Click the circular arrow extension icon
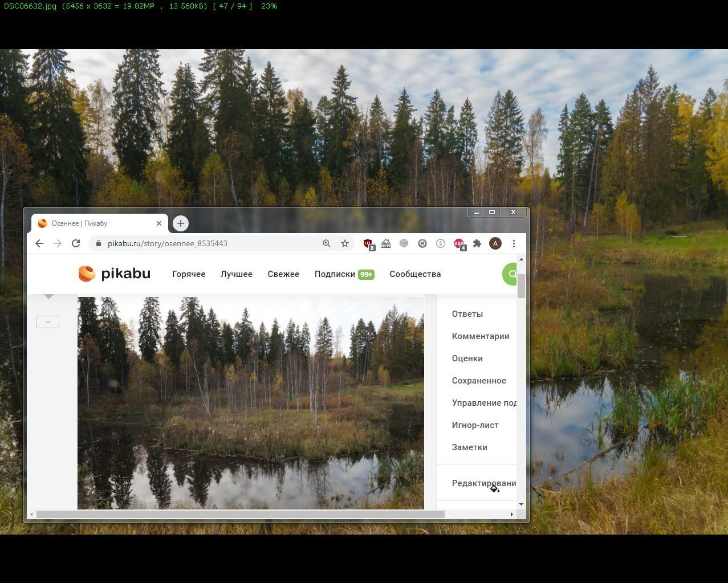Image resolution: width=728 pixels, height=583 pixels. pyautogui.click(x=422, y=243)
